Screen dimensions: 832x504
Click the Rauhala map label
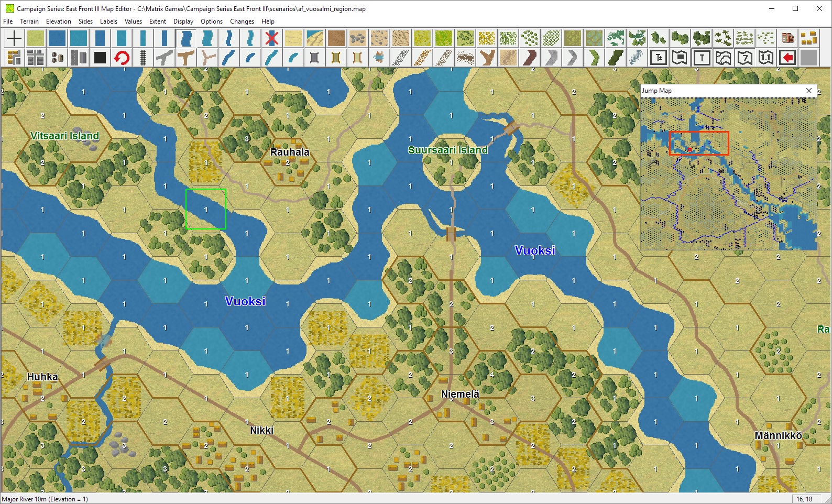point(290,152)
